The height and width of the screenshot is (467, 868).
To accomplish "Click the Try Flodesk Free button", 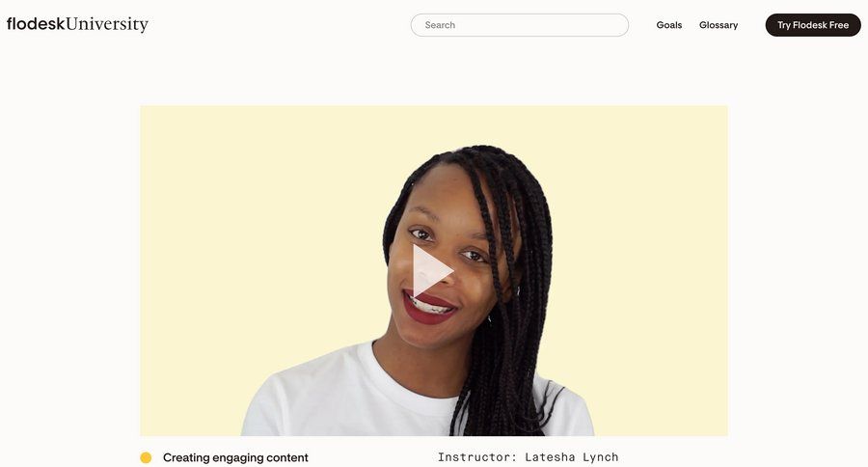I will tap(813, 25).
